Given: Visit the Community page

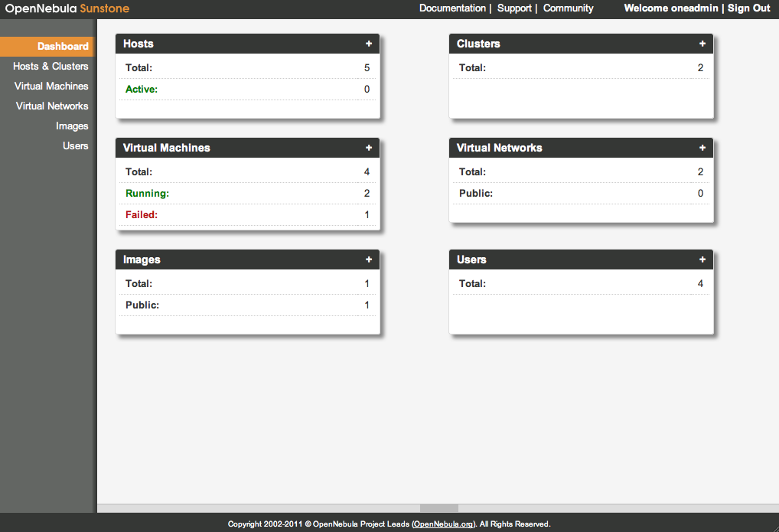Looking at the screenshot, I should (x=568, y=8).
